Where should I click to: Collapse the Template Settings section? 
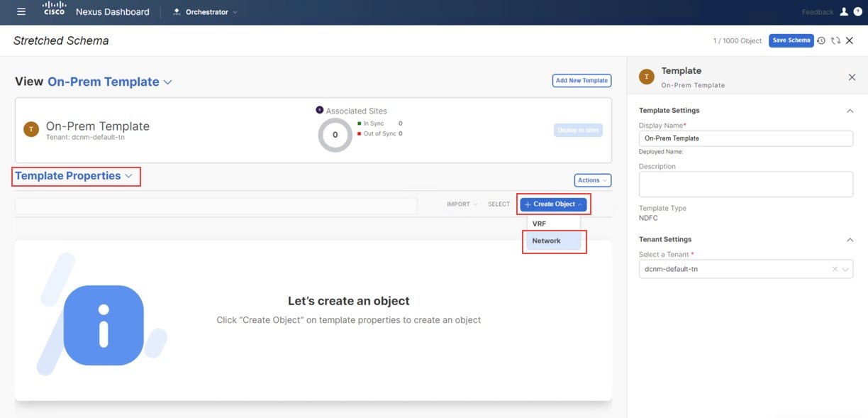[850, 111]
